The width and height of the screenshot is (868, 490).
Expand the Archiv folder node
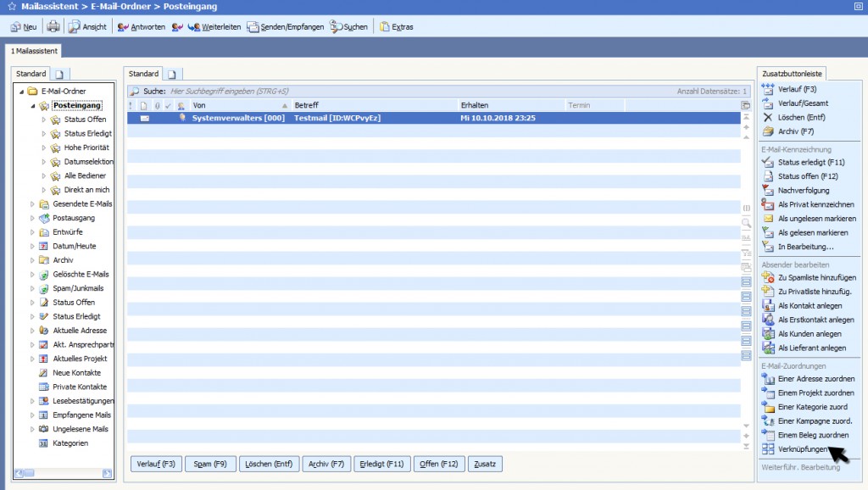point(33,260)
